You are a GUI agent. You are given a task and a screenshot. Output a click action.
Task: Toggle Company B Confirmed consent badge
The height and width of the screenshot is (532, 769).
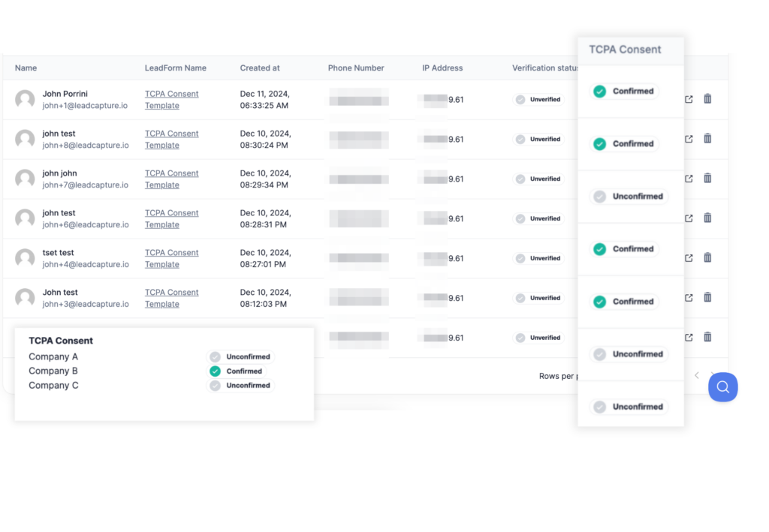(x=237, y=371)
